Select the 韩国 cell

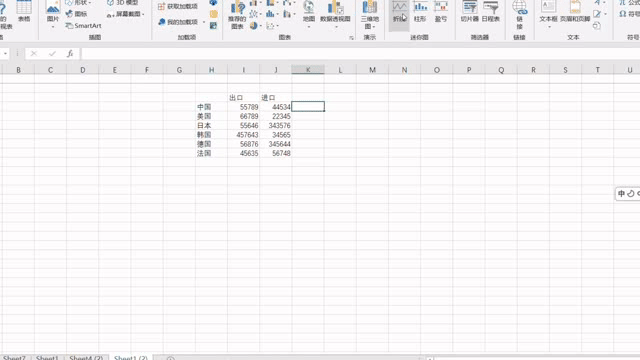pos(211,135)
